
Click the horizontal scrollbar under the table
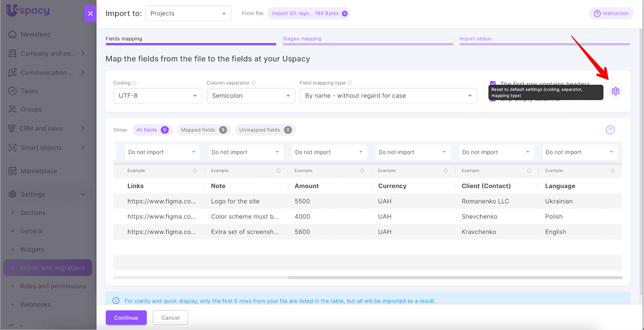click(455, 277)
